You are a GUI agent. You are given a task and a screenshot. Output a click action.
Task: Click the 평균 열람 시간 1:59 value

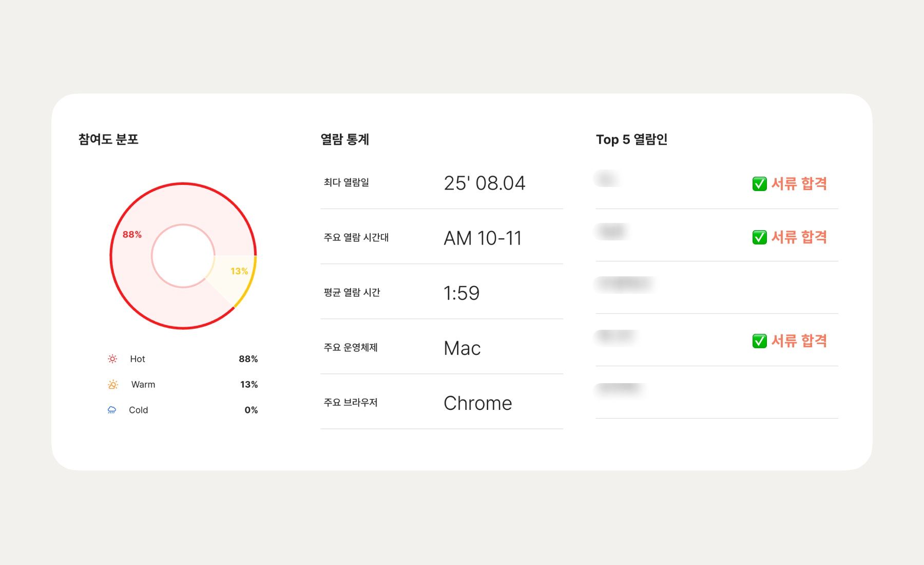click(461, 293)
